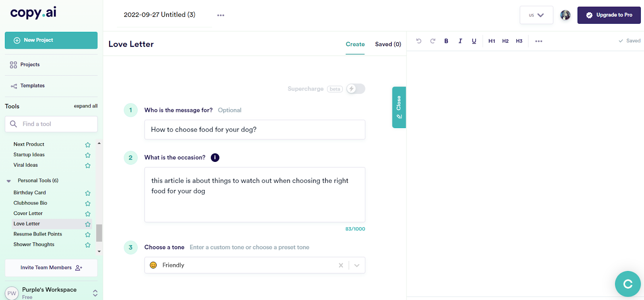Set Heading 3 style

click(519, 41)
